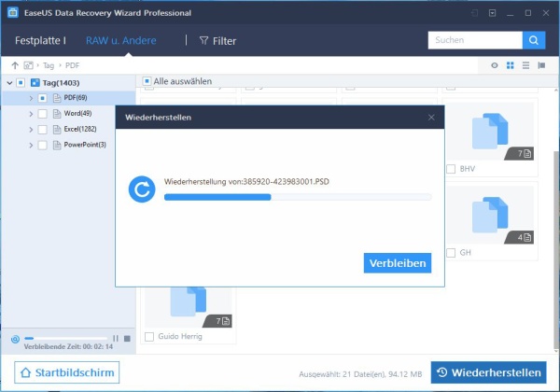Open the Filter funnel option
Viewport: 560px width, 392px height.
pos(203,41)
